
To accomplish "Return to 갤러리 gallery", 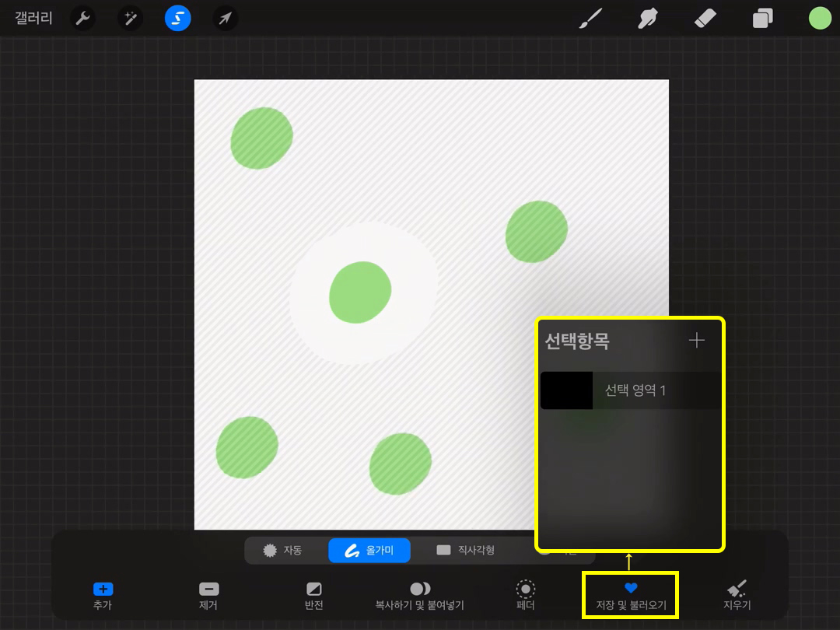I will pos(33,18).
